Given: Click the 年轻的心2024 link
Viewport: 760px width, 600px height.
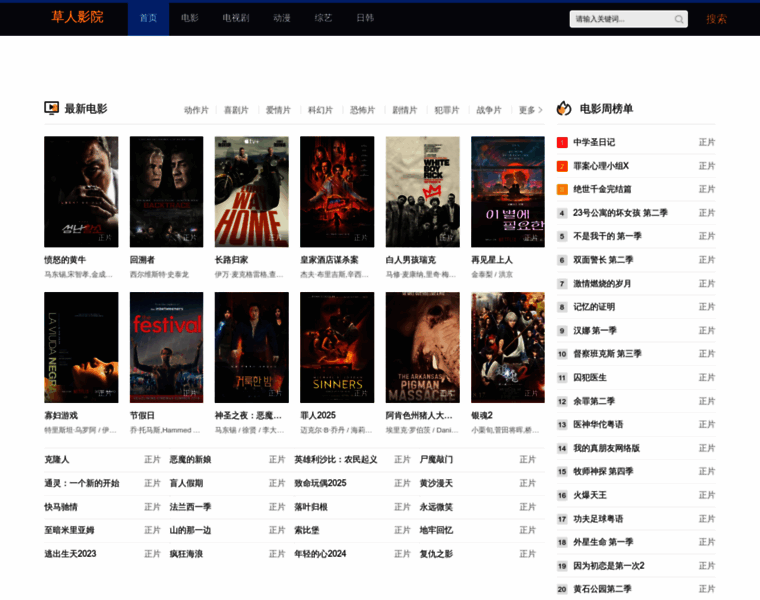Looking at the screenshot, I should pos(320,554).
